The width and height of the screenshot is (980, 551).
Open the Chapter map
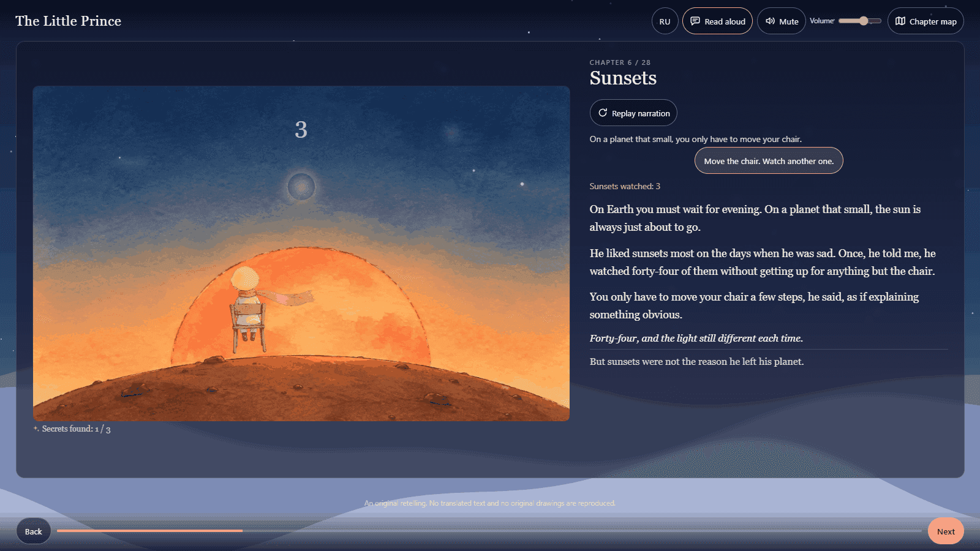925,21
